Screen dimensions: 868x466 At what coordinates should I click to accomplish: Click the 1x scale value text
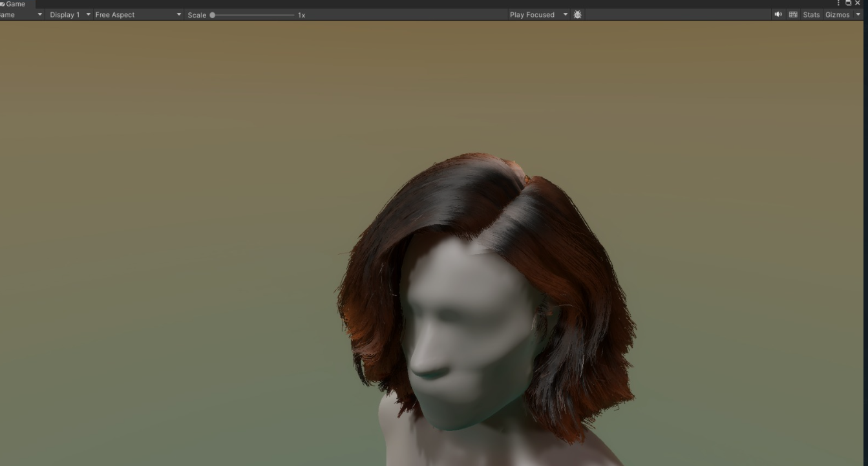click(301, 15)
